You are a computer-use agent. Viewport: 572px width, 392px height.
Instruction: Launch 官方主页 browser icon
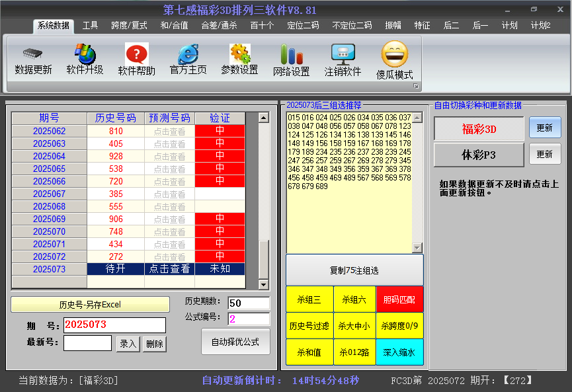pyautogui.click(x=188, y=54)
